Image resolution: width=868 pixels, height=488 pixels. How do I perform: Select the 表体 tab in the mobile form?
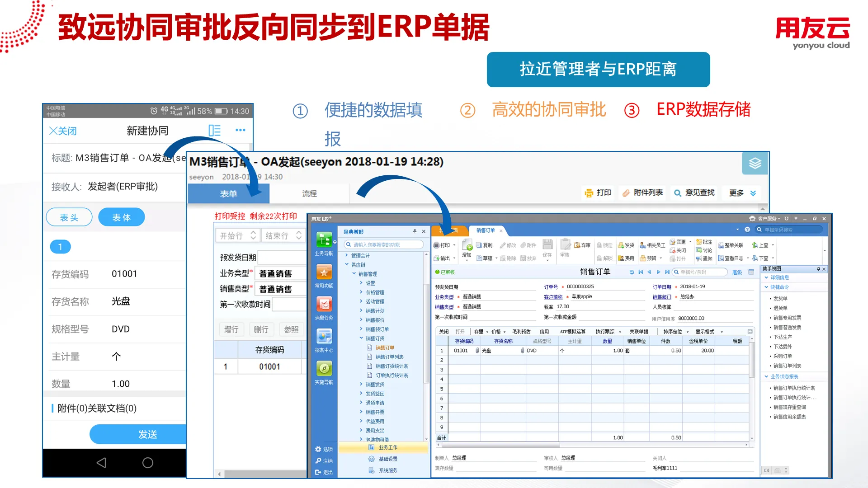(122, 217)
